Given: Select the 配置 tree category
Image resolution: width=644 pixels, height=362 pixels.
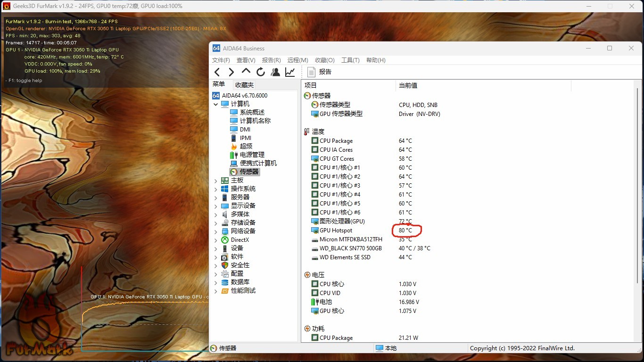Looking at the screenshot, I should coord(232,273).
